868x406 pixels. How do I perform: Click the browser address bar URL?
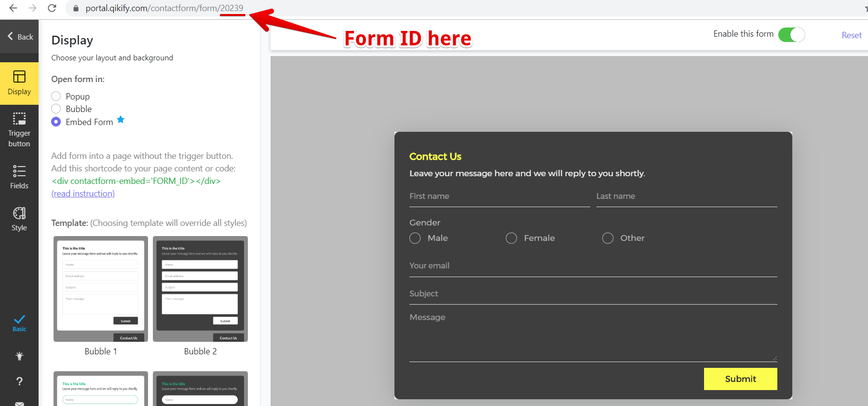164,8
